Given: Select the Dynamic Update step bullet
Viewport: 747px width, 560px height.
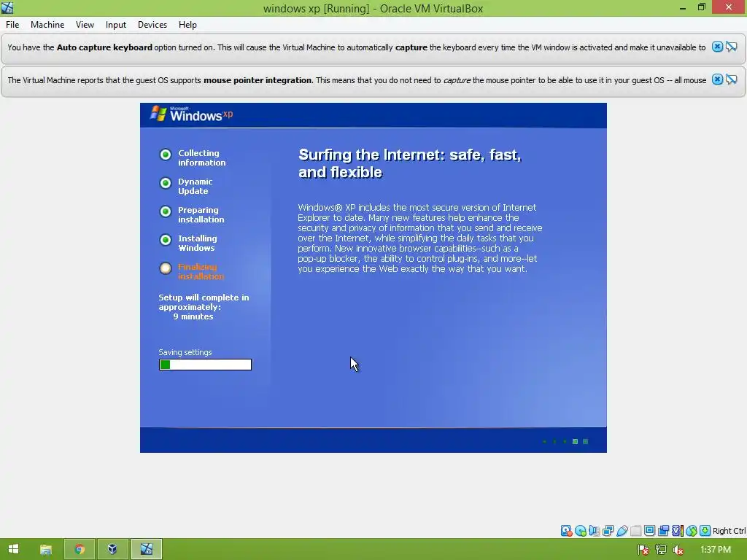Looking at the screenshot, I should tap(166, 183).
